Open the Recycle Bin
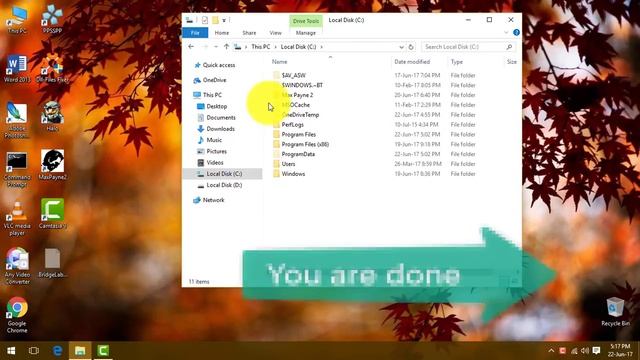 616,312
